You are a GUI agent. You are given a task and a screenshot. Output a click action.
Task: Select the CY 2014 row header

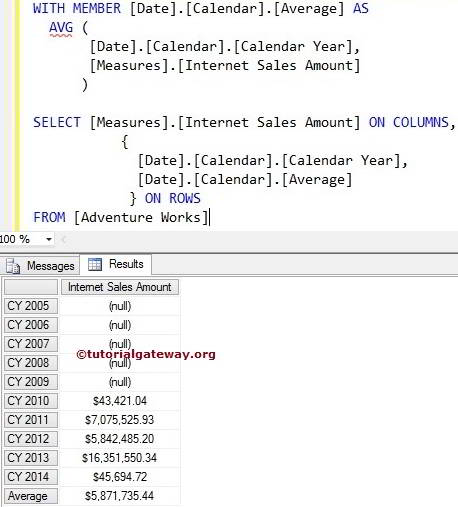31,477
